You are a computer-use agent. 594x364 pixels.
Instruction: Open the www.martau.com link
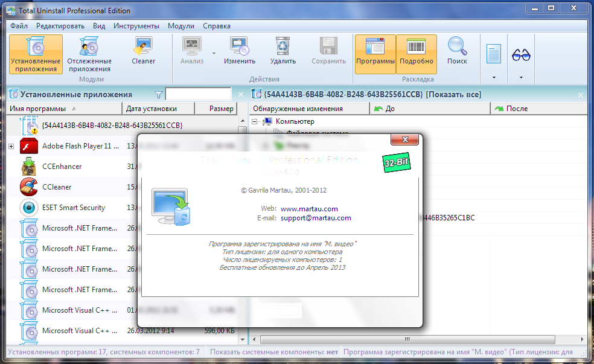tap(309, 209)
